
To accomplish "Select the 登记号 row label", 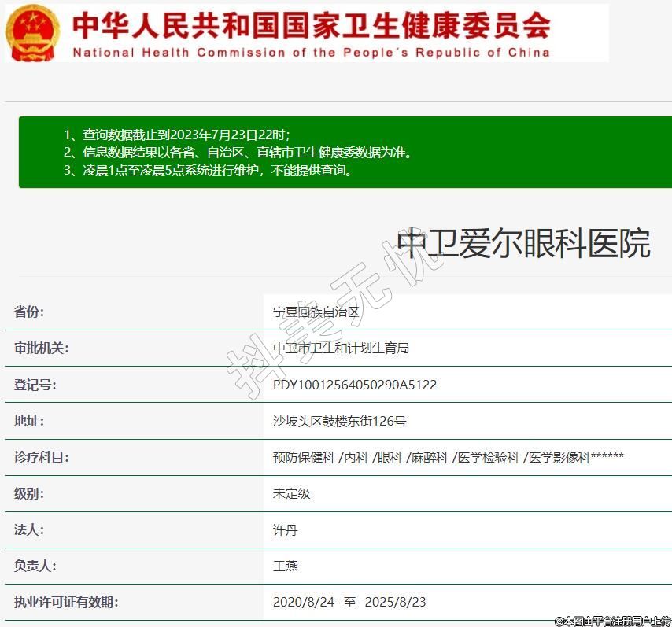I will tap(35, 385).
